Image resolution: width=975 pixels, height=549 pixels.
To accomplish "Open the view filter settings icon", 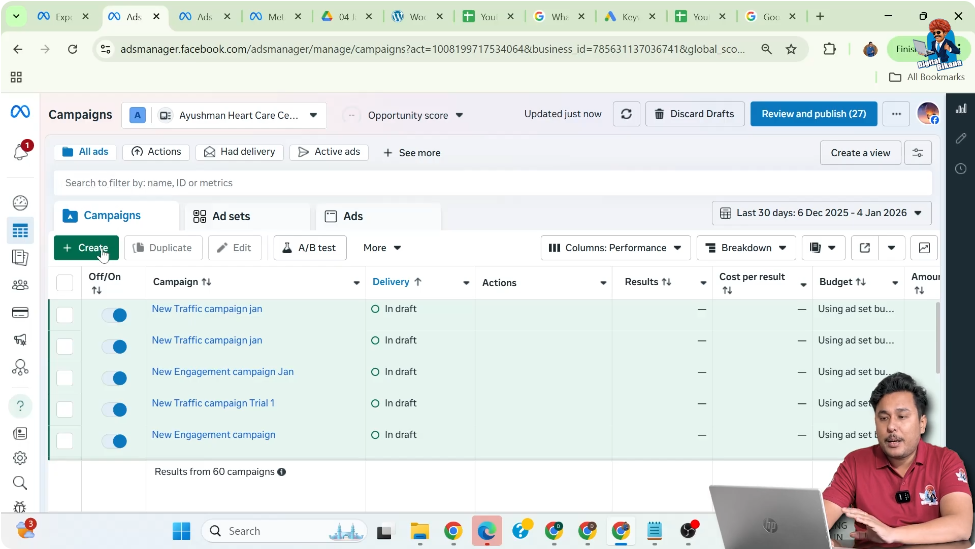I will pyautogui.click(x=918, y=152).
